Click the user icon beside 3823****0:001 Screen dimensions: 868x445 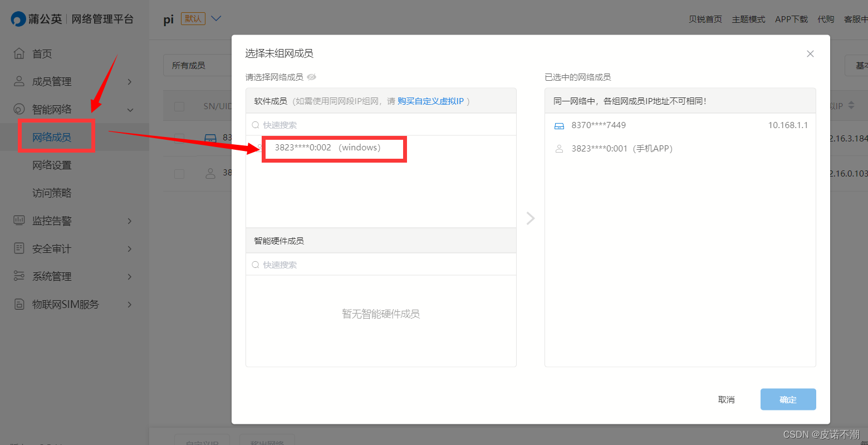tap(559, 149)
